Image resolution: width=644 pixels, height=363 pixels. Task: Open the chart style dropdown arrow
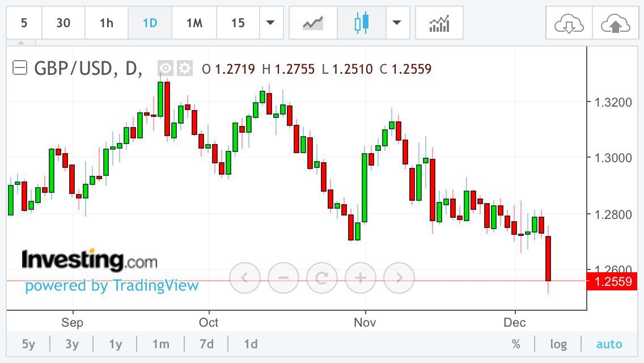pos(397,23)
